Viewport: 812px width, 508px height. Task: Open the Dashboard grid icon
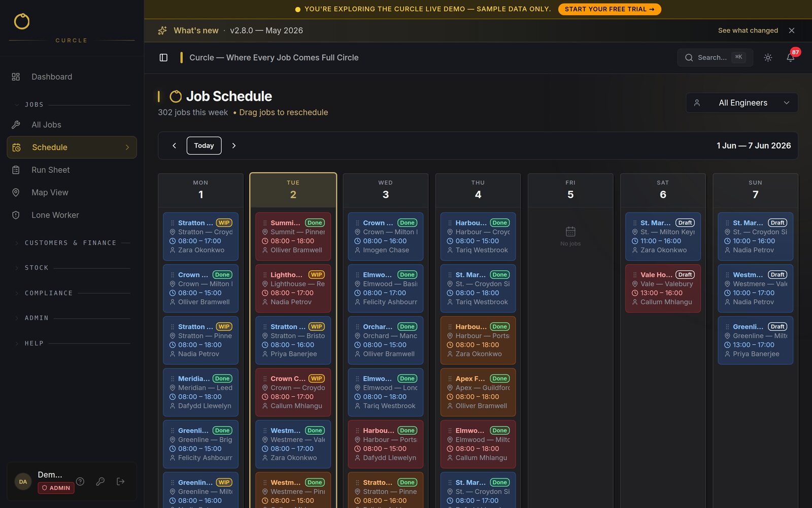(x=16, y=77)
